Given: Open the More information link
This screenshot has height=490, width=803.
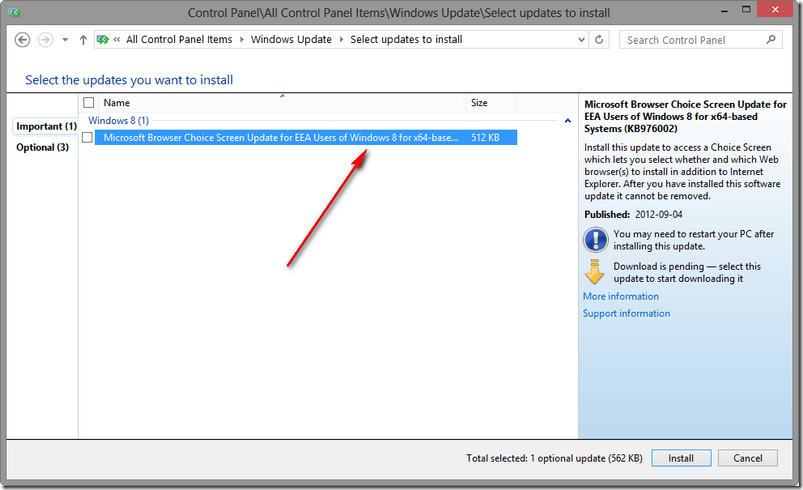Looking at the screenshot, I should click(620, 296).
